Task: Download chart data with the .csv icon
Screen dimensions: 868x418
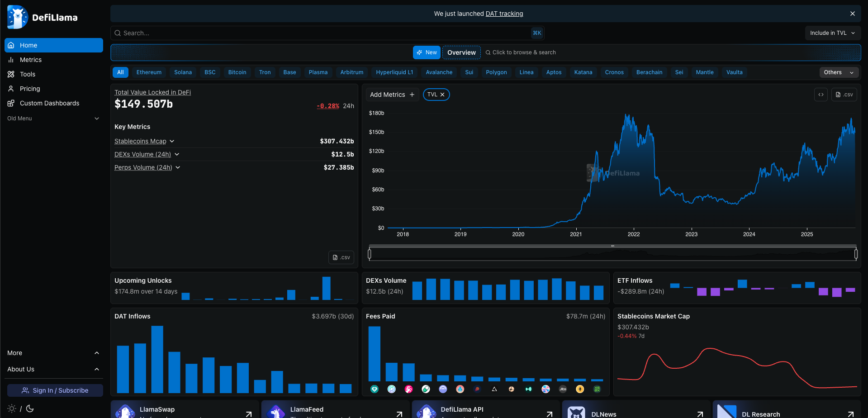Action: pyautogui.click(x=844, y=95)
